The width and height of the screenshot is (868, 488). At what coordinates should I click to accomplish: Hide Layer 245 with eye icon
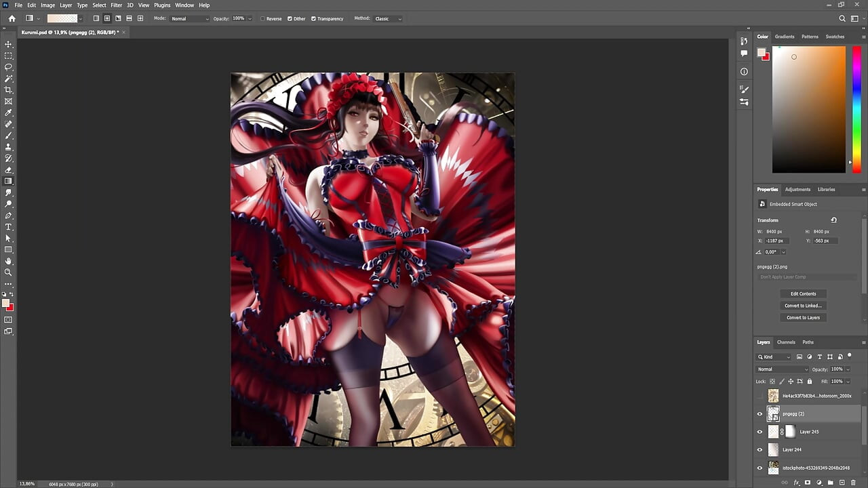click(759, 432)
